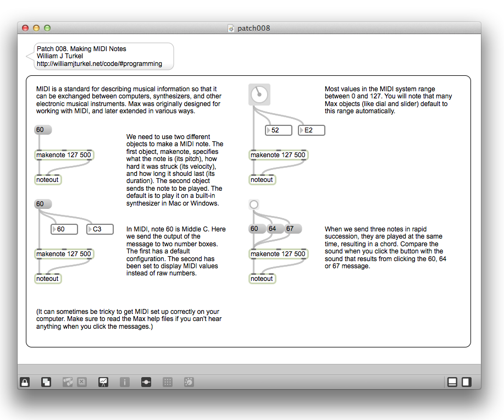This screenshot has height=420, width=504.
Task: Click the round bang button above the chord messages
Action: 253,205
